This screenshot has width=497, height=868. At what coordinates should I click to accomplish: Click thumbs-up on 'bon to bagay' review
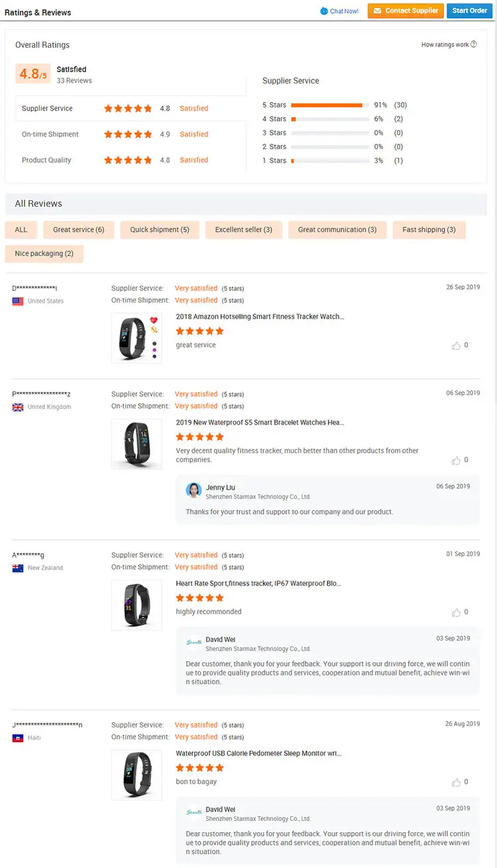456,783
